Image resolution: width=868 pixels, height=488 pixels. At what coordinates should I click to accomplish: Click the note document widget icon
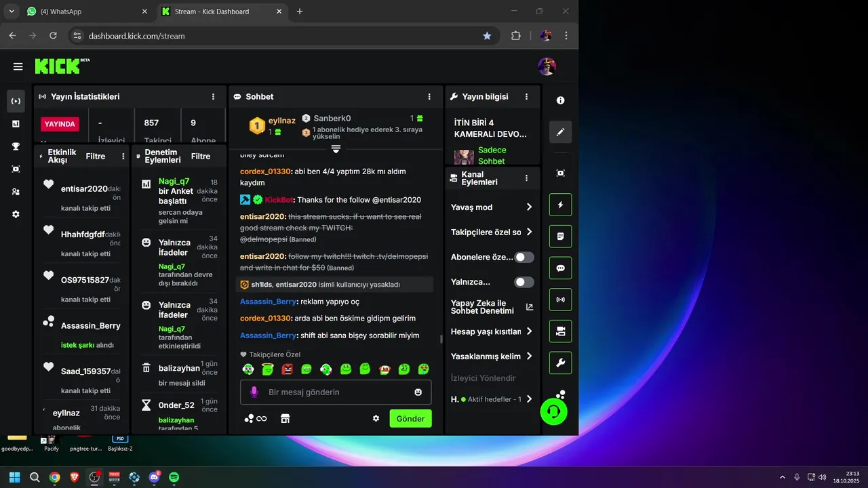point(561,237)
